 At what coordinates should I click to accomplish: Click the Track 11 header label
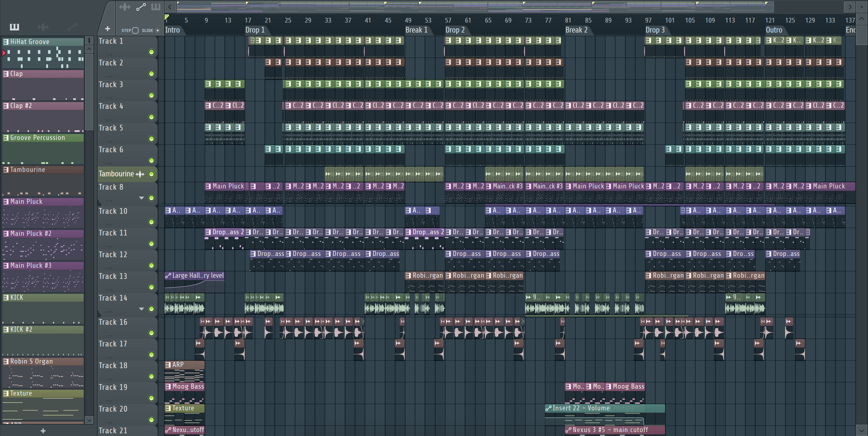(x=113, y=233)
